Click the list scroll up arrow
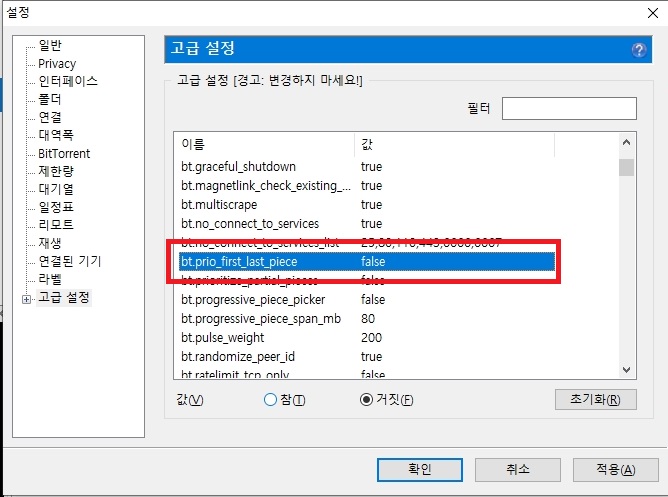Screen dimensions: 668x497 (626, 143)
